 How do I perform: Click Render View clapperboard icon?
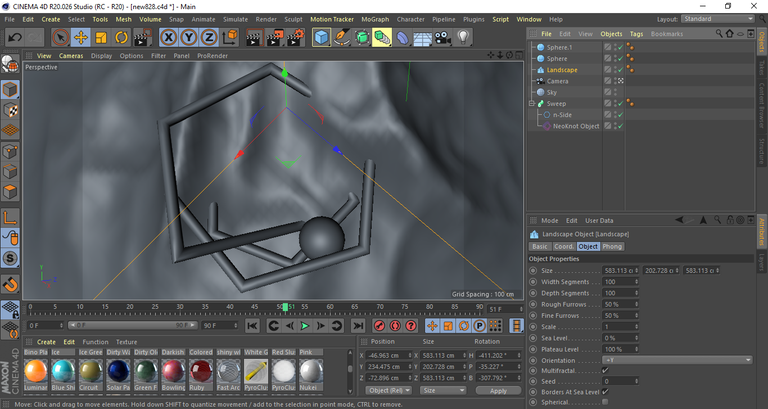click(254, 37)
